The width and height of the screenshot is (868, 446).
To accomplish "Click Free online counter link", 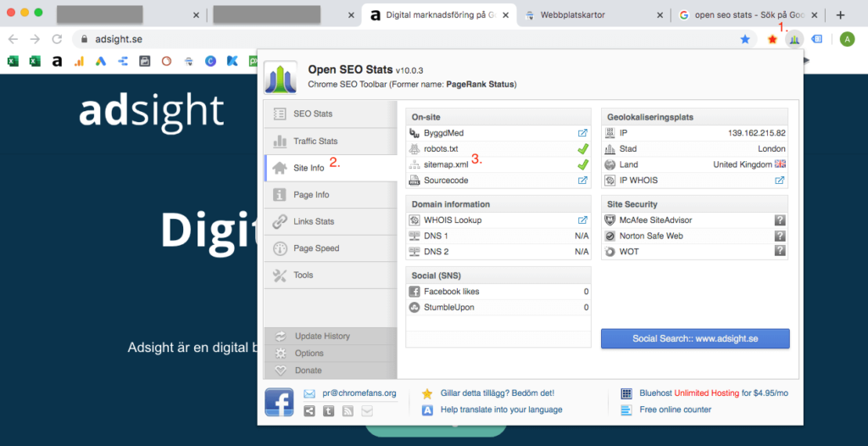I will [x=676, y=410].
